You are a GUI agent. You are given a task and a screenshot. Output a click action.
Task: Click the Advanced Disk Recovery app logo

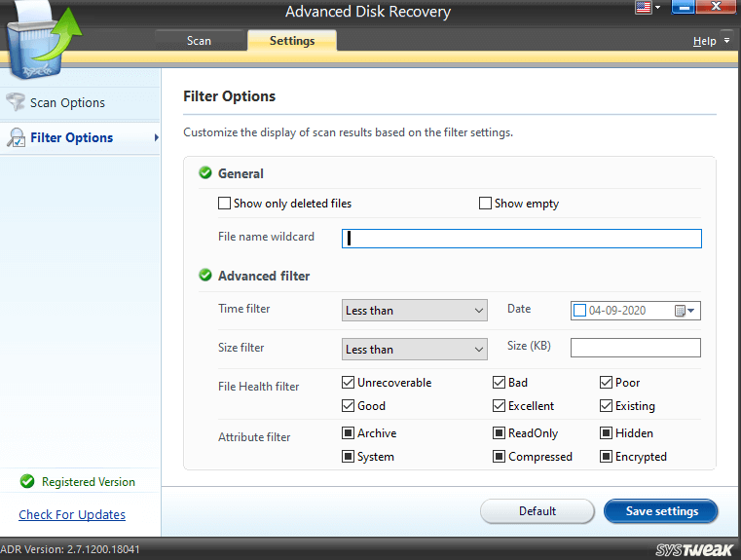click(x=44, y=40)
